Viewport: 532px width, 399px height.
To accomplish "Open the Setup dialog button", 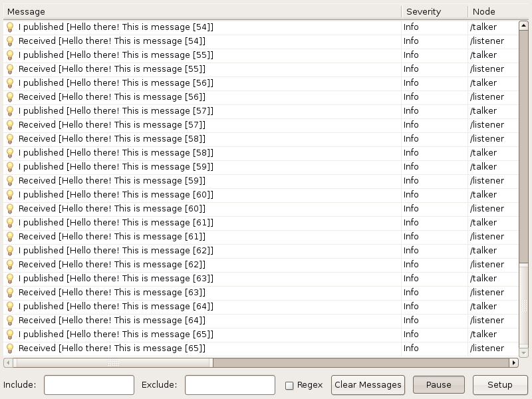I will [x=500, y=385].
